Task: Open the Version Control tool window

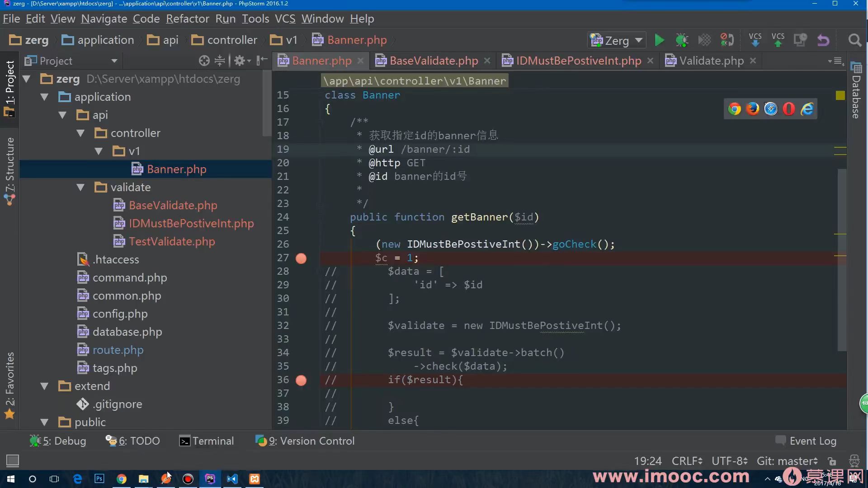Action: point(305,441)
